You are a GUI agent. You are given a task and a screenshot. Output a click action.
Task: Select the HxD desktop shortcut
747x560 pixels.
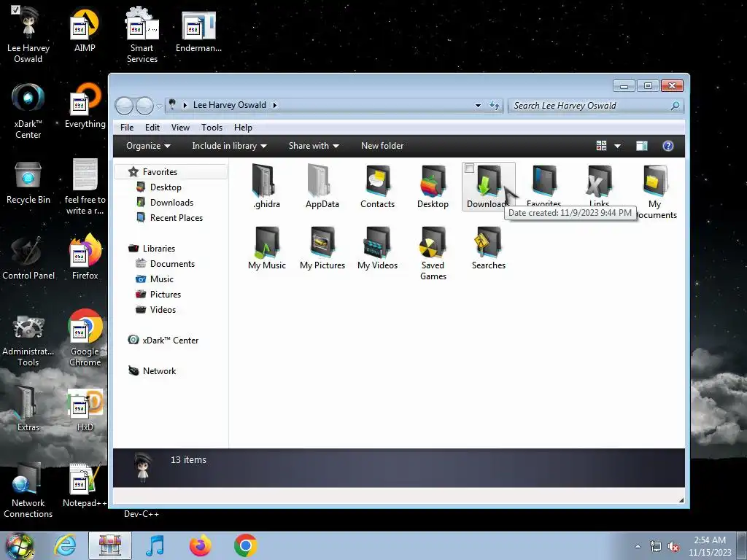click(85, 410)
